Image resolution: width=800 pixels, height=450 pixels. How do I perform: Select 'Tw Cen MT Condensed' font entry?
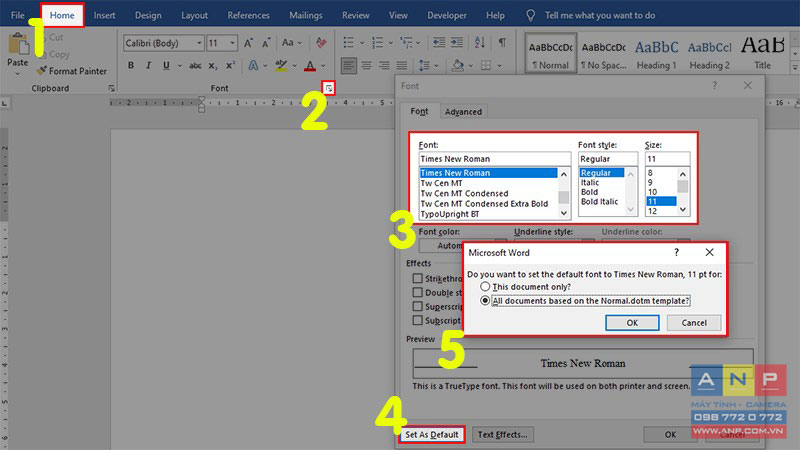coord(488,193)
